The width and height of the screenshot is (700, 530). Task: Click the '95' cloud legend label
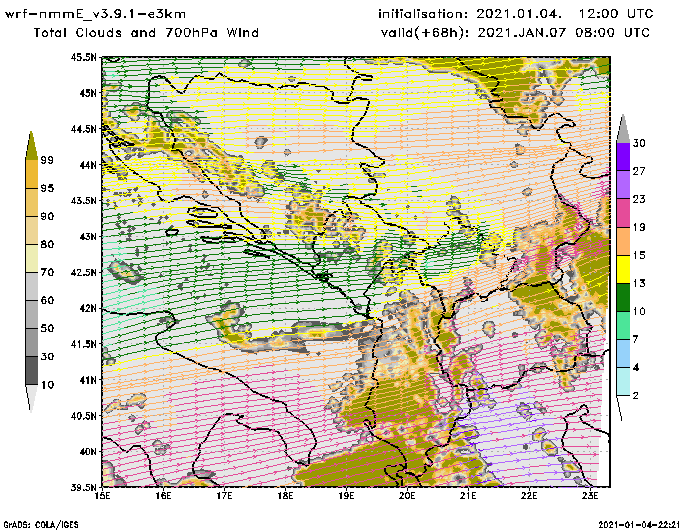[x=47, y=188]
